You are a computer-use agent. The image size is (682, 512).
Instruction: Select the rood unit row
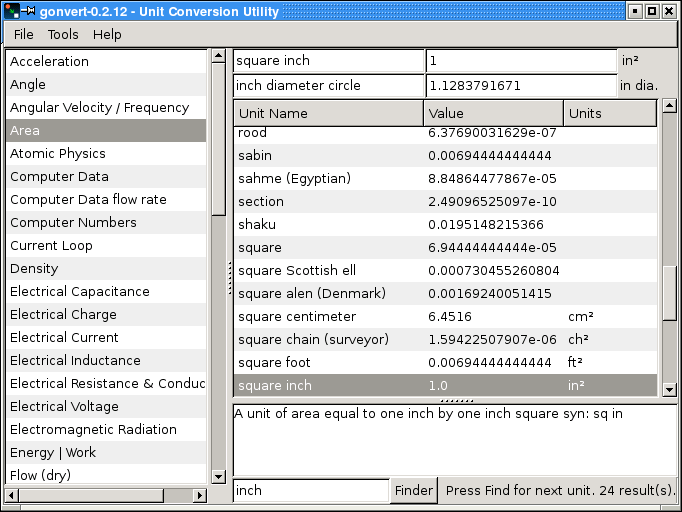click(445, 134)
